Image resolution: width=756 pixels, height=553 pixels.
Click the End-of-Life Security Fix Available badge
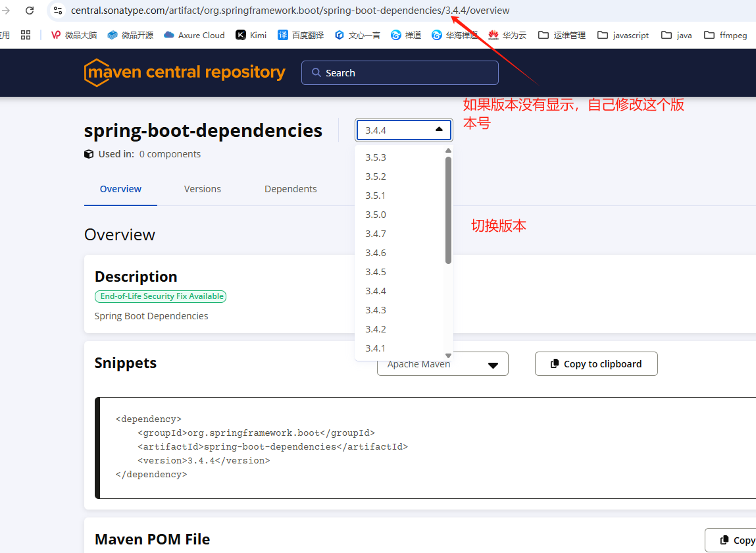coord(161,296)
